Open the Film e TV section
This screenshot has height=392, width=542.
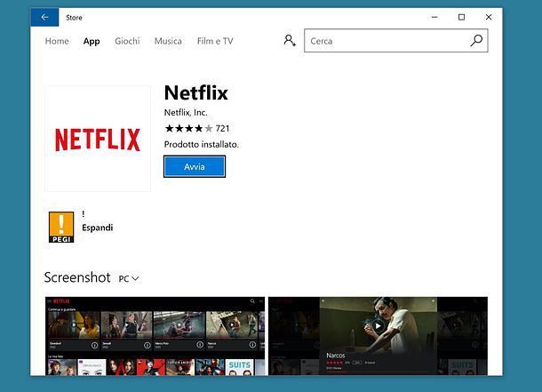pyautogui.click(x=215, y=41)
